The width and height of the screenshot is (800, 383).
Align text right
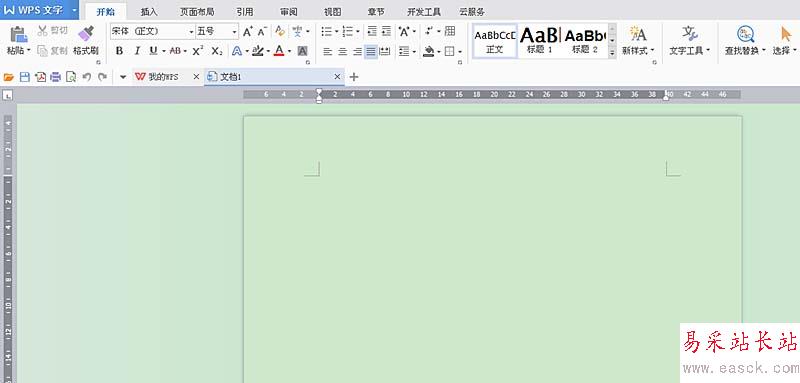coord(357,51)
